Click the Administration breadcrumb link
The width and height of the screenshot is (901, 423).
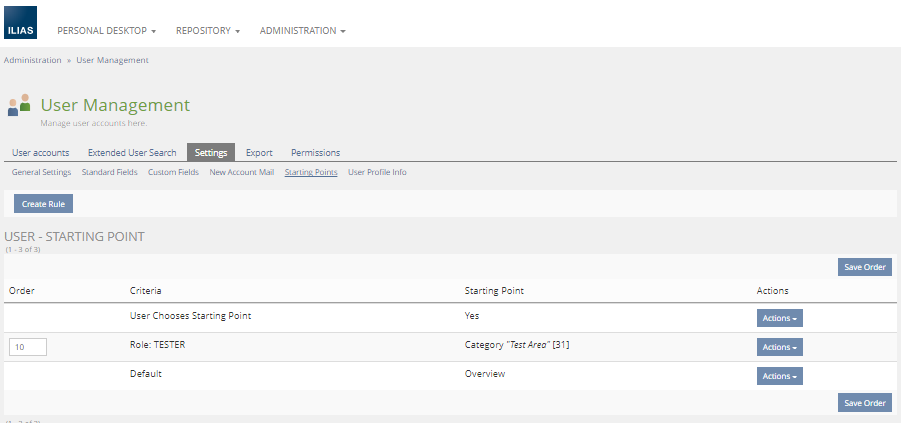32,60
